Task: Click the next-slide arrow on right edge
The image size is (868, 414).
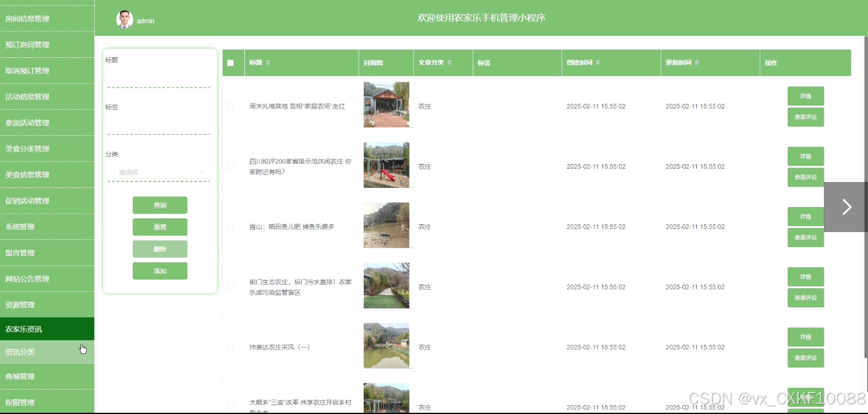Action: (x=846, y=207)
